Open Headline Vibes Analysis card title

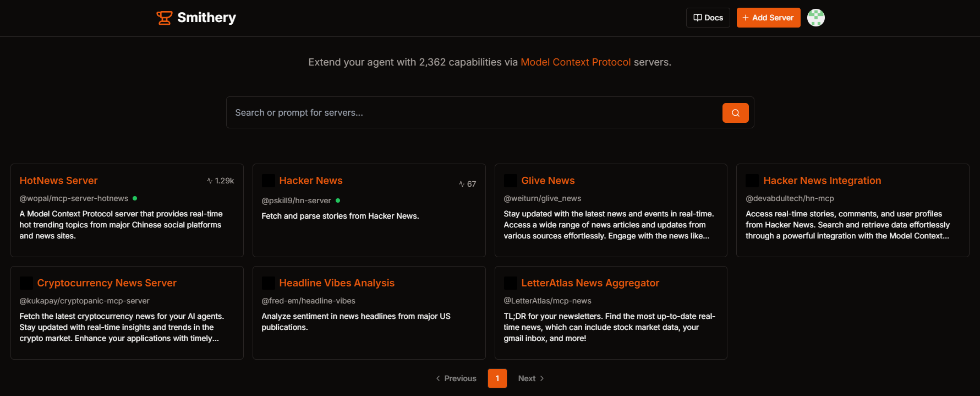point(337,283)
